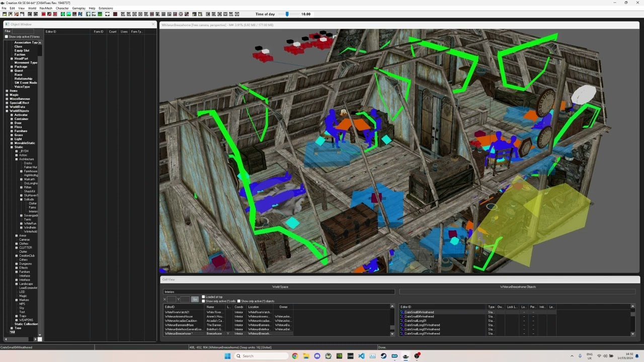Collapse the Architecture tree node
This screenshot has height=362, width=644.
click(17, 159)
